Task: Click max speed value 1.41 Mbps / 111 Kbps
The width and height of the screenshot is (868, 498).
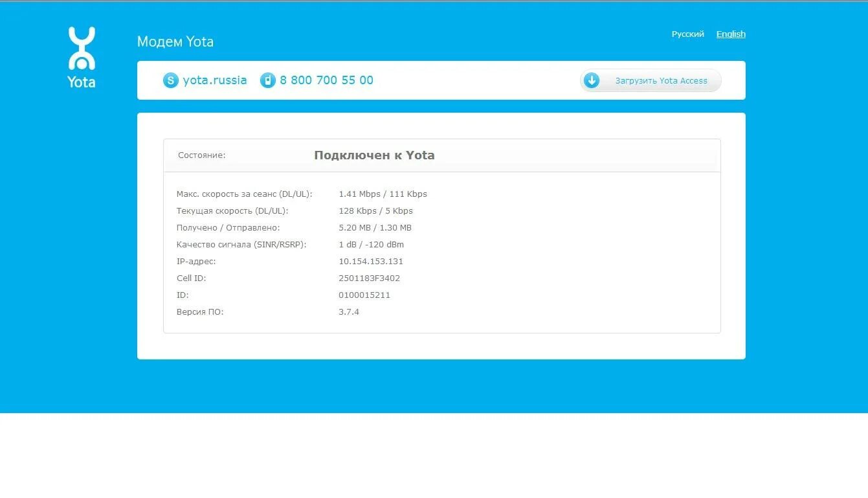Action: (383, 194)
